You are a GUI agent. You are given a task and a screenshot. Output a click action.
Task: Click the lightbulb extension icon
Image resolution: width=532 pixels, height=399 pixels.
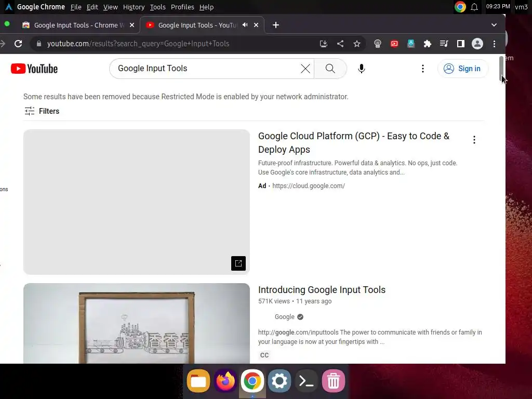(377, 44)
